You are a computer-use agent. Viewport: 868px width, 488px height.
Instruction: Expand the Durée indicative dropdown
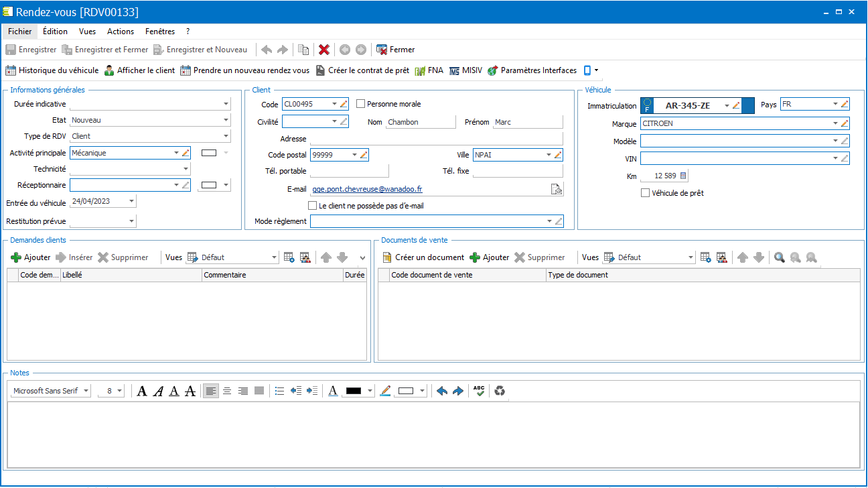tap(226, 104)
